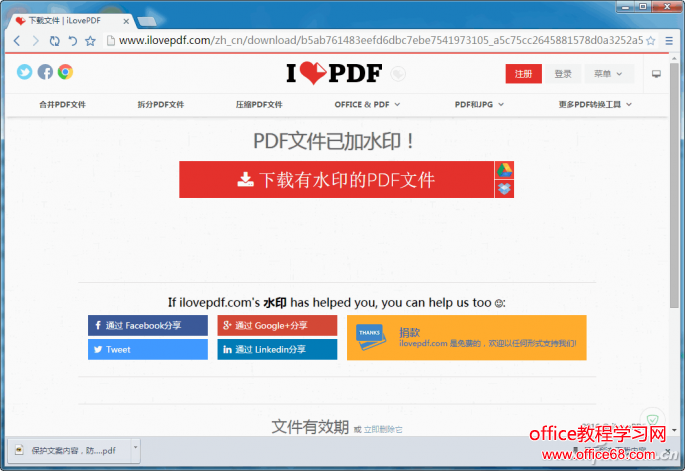The image size is (685, 471).
Task: Click the 登录 button
Action: (563, 74)
